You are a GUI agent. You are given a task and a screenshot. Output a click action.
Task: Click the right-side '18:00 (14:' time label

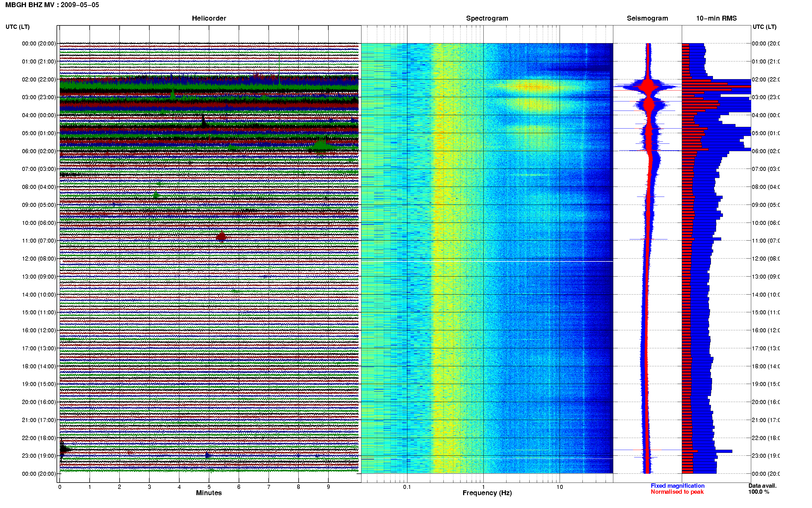tap(765, 366)
